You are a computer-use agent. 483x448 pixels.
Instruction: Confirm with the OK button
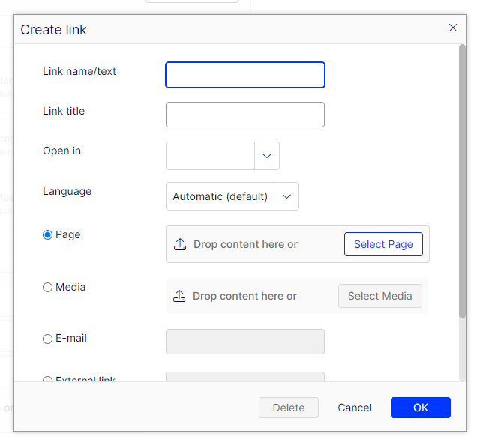click(420, 408)
